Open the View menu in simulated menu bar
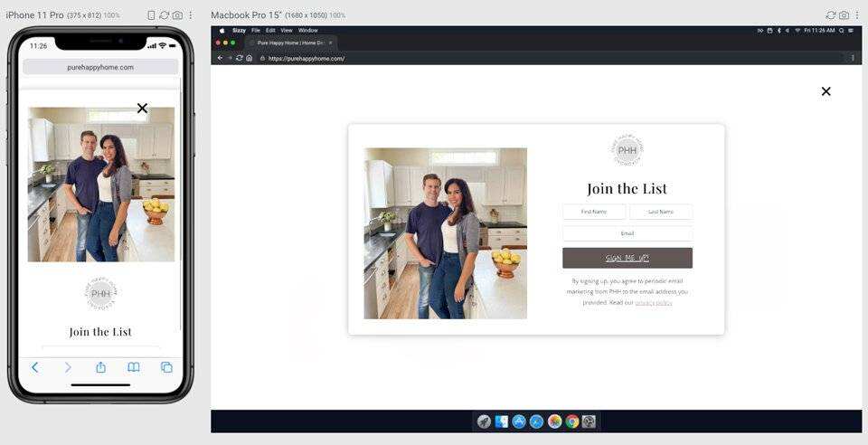The height and width of the screenshot is (445, 868). click(286, 30)
